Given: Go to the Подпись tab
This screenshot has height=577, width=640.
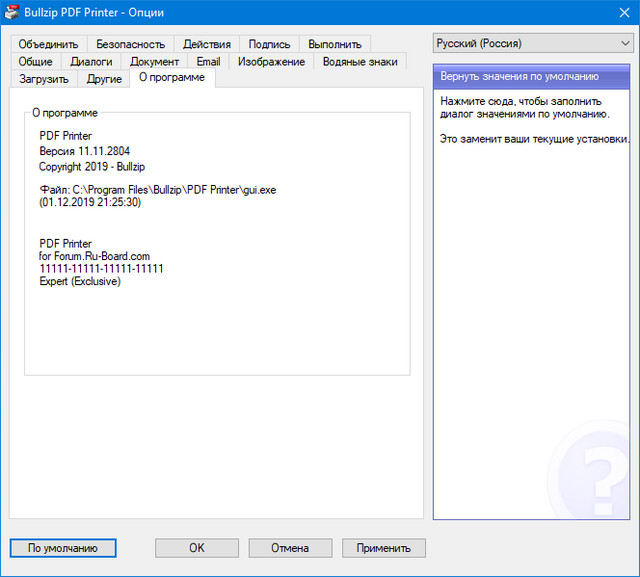Looking at the screenshot, I should tap(269, 44).
